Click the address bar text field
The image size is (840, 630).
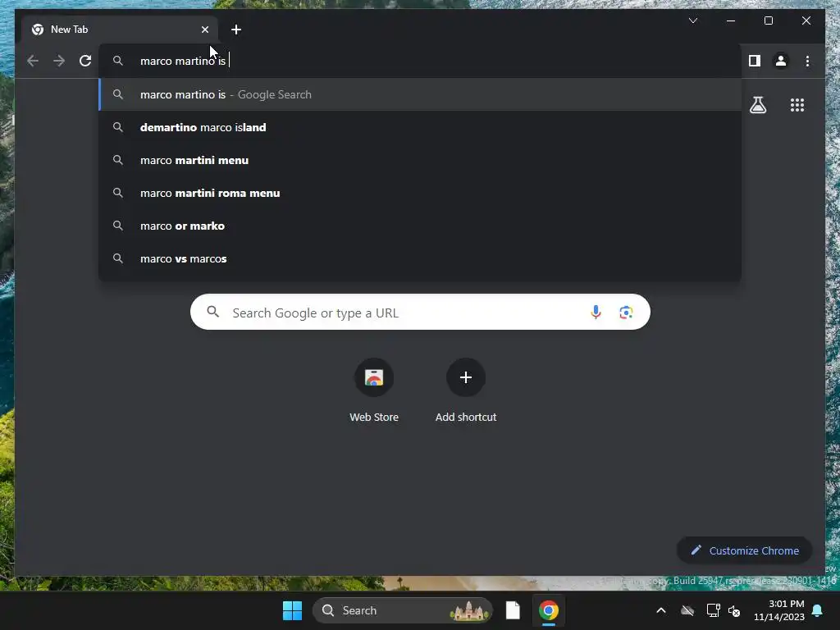click(x=420, y=61)
